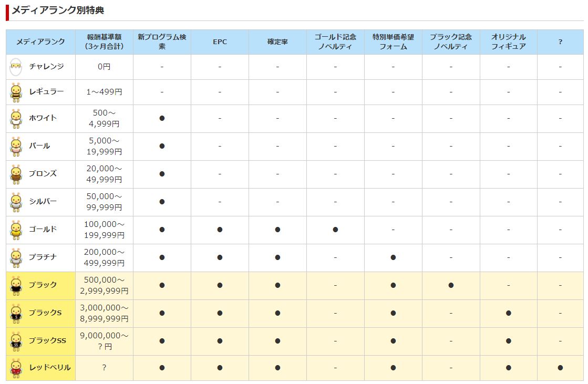Click the メディアランク column header
Screen dimensions: 588x384
click(40, 41)
